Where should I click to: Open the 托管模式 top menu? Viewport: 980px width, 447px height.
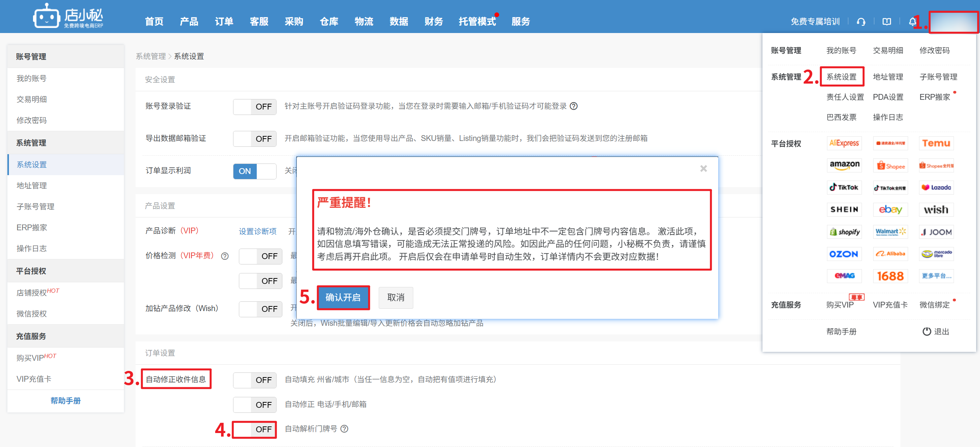(x=477, y=22)
